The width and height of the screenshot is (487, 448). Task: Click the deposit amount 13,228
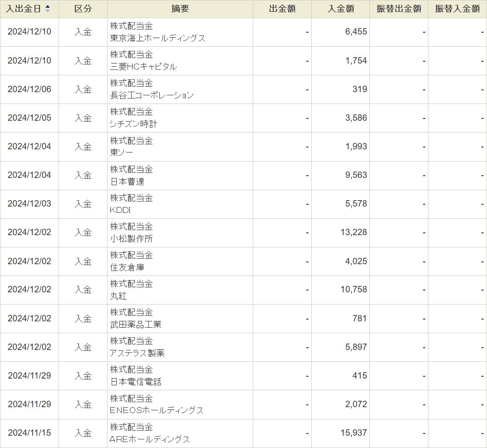(x=354, y=232)
